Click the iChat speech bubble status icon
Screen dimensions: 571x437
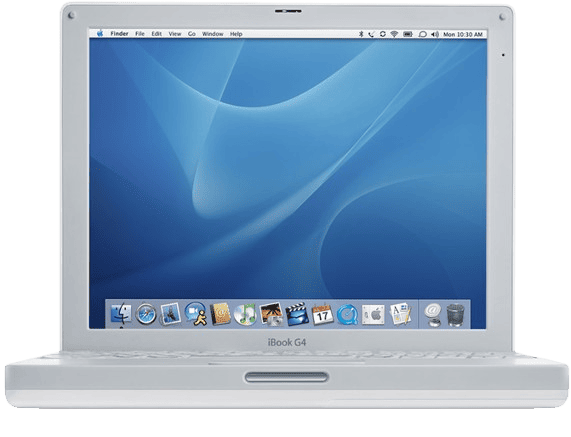coord(422,34)
